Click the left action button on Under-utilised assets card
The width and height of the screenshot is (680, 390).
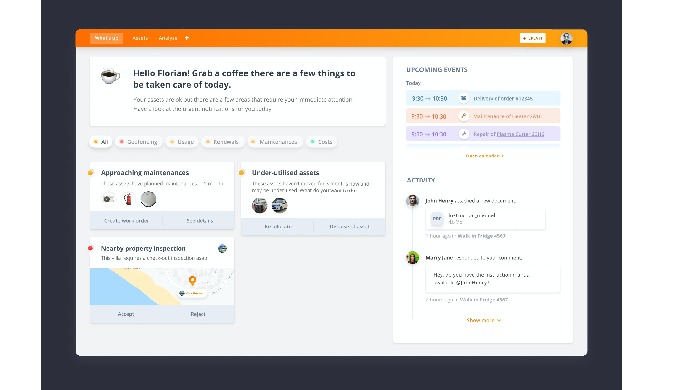pos(278,226)
